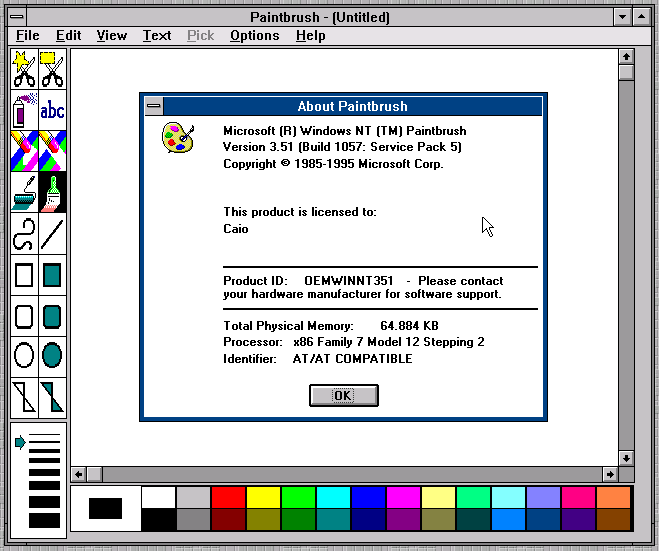Open the Options menu

tap(255, 36)
